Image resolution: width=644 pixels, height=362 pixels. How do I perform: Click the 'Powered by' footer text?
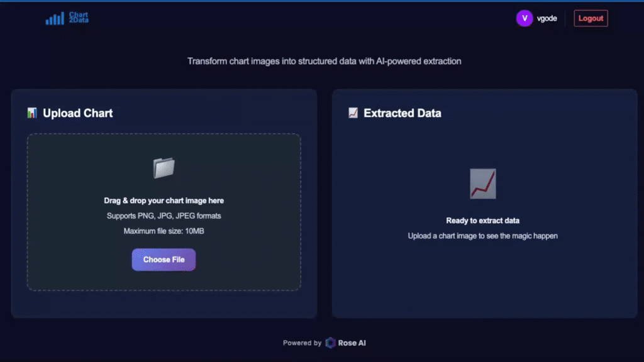302,343
